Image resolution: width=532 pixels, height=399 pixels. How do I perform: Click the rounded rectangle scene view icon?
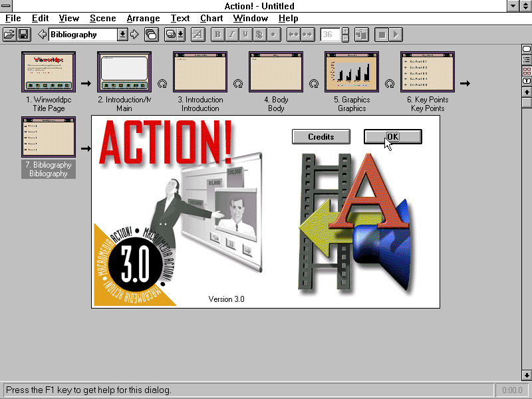[x=527, y=49]
